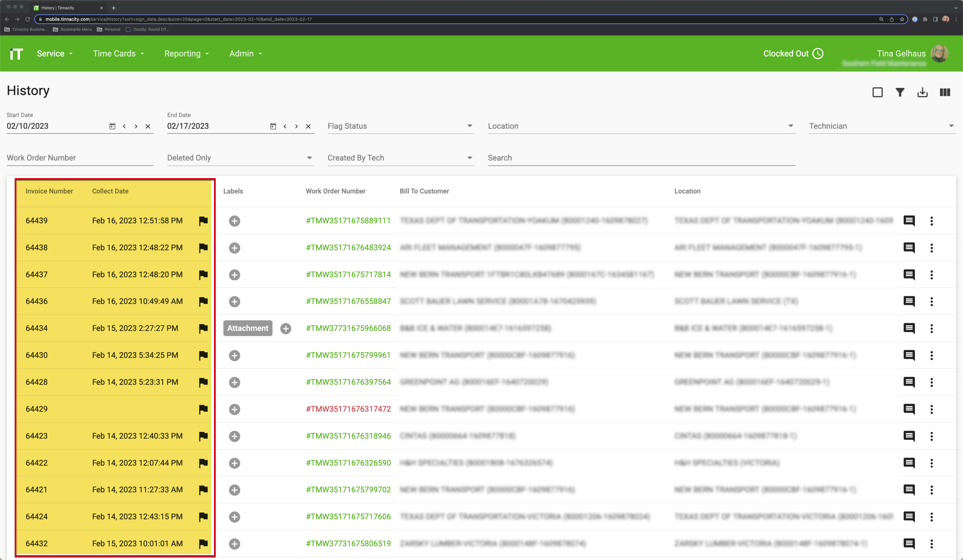Click the filter funnel icon
The image size is (963, 560).
click(x=900, y=92)
